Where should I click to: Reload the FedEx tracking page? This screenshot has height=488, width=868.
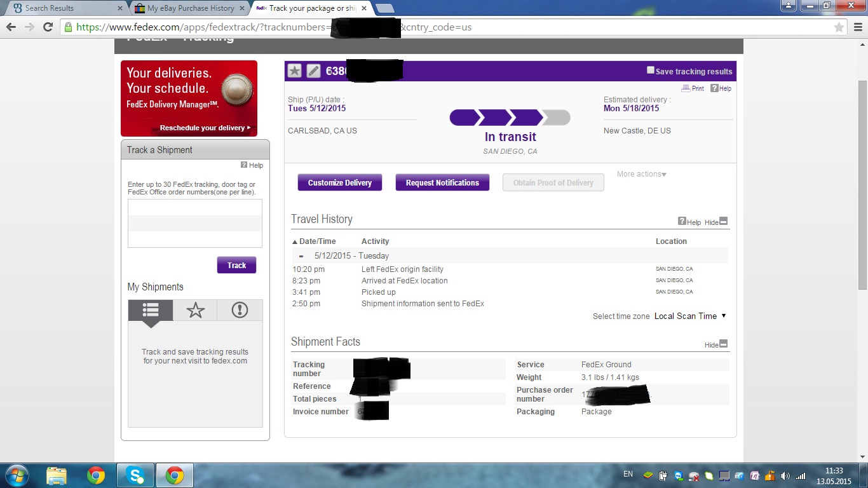(48, 27)
